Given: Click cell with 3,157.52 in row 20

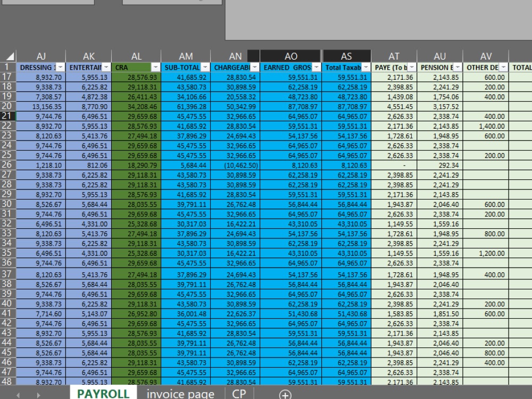Looking at the screenshot, I should tap(440, 106).
